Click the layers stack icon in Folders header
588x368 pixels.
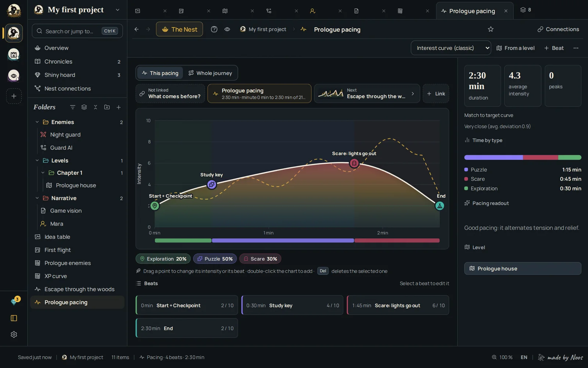(84, 107)
